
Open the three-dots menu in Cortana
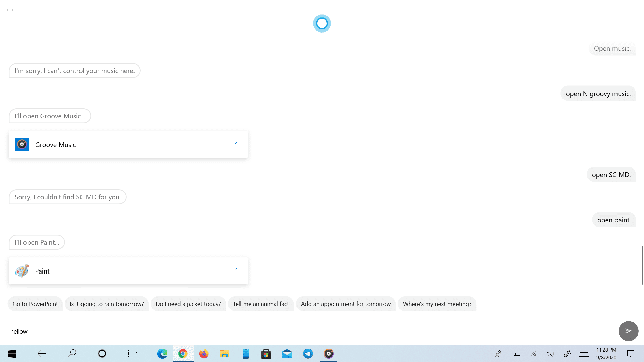click(10, 10)
